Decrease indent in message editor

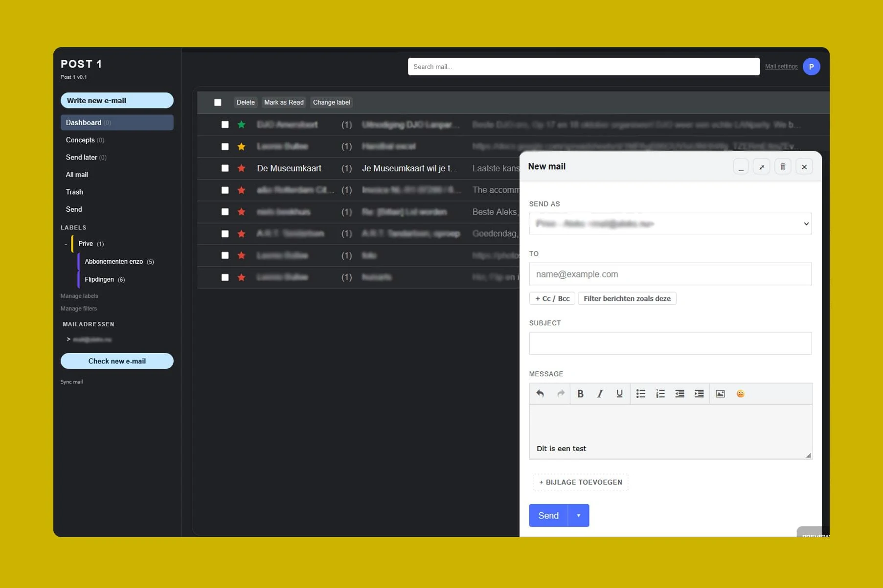point(679,393)
